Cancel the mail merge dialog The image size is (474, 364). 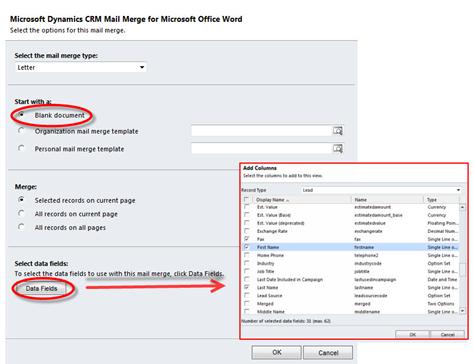[x=328, y=352]
